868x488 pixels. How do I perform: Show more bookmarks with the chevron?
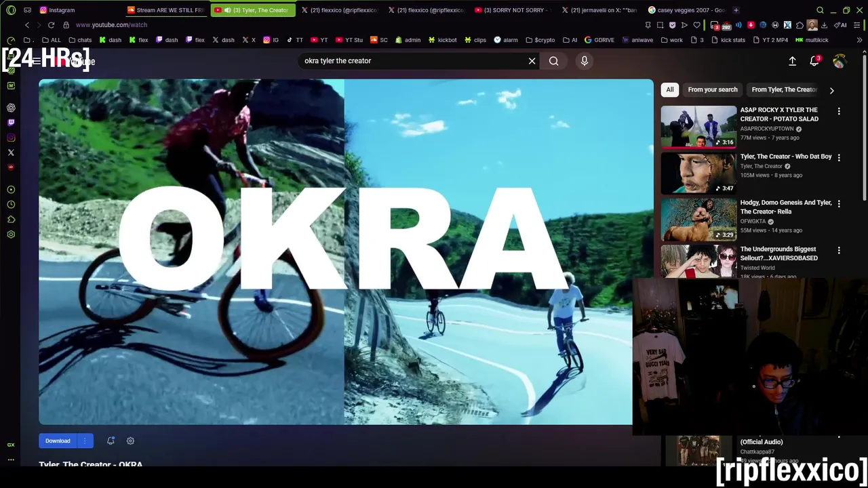click(860, 40)
